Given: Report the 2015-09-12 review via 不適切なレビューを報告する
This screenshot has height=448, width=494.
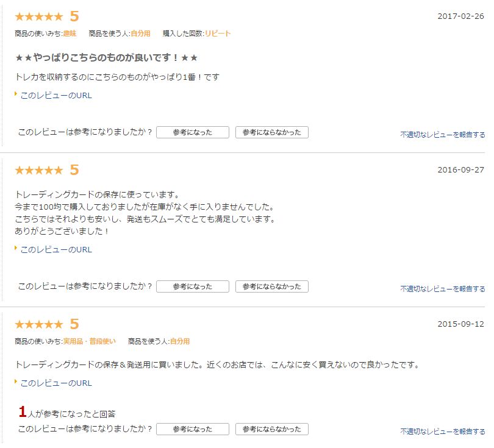Looking at the screenshot, I should point(442,431).
